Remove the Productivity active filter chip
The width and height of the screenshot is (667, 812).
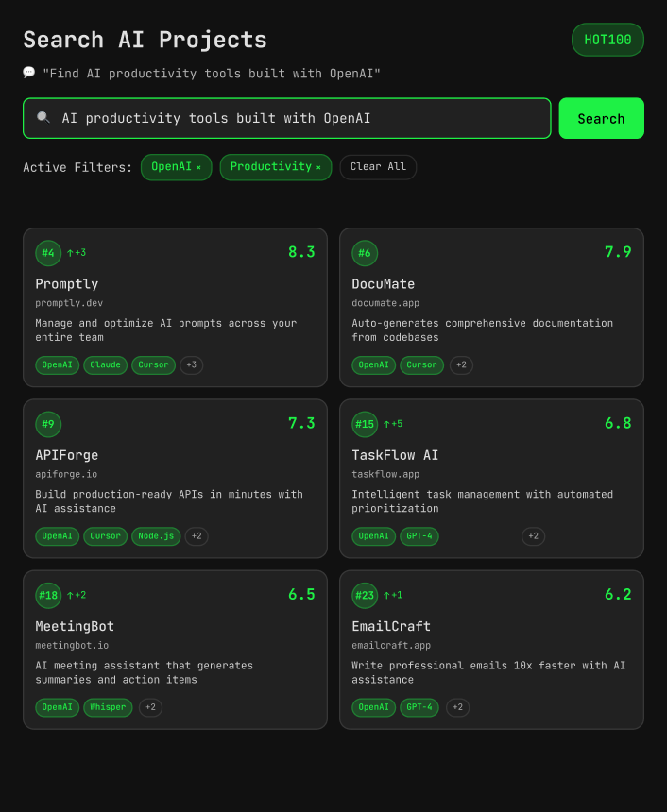pyautogui.click(x=318, y=168)
